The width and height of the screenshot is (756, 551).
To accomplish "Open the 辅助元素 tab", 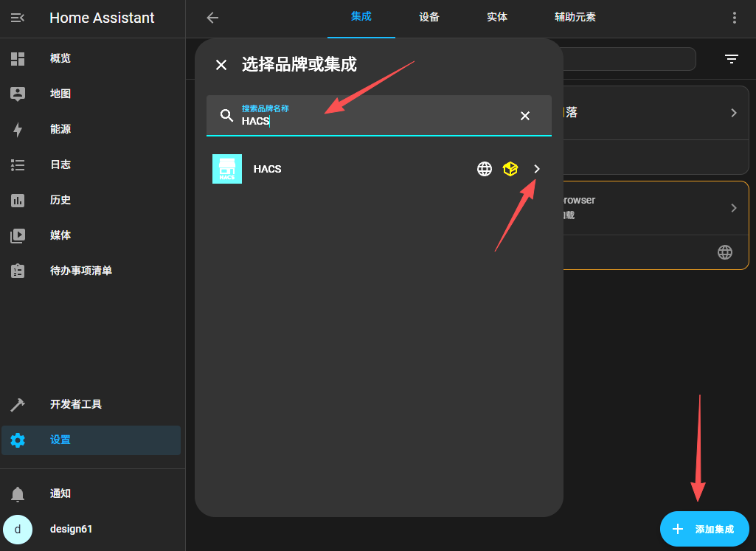I will 575,18.
